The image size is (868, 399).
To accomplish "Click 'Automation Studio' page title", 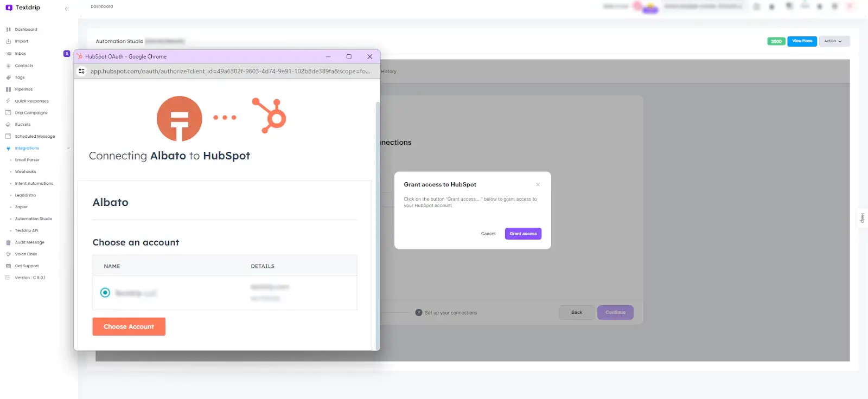I will [x=119, y=41].
